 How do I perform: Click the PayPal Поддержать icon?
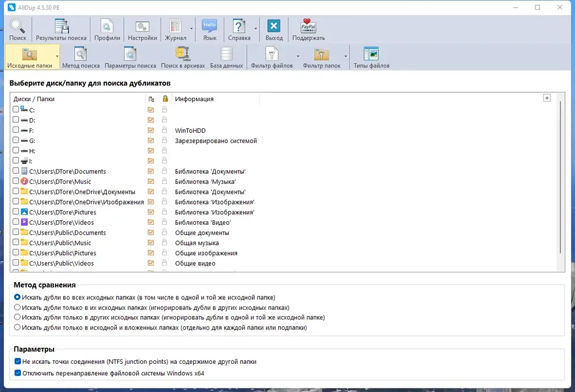[x=308, y=26]
